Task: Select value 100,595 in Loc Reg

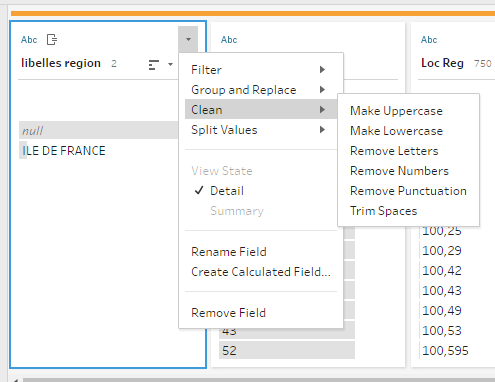Action: tap(445, 350)
